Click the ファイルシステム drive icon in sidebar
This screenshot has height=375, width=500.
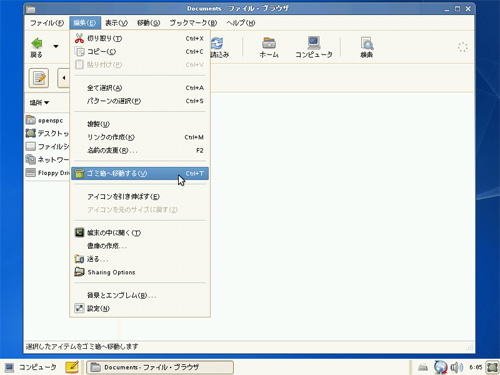coord(31,146)
